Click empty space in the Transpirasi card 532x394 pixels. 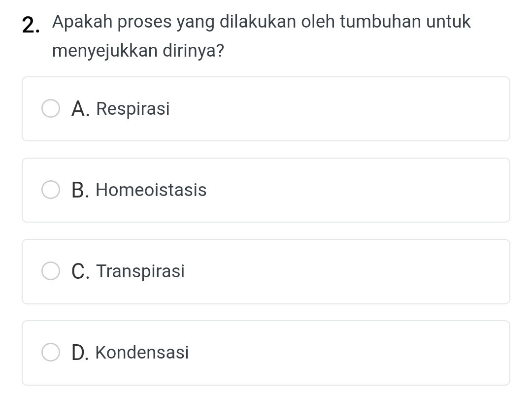click(345, 271)
